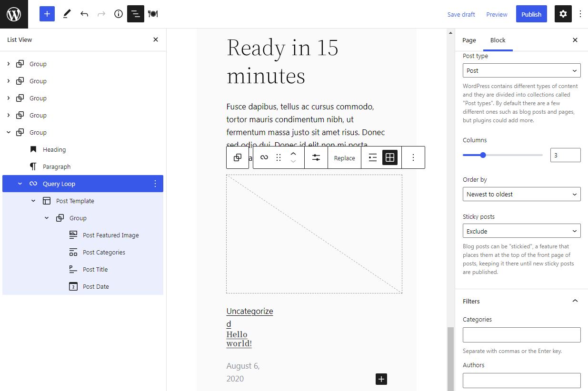This screenshot has height=391, width=588.
Task: Adjust the Columns slider
Action: click(x=483, y=155)
